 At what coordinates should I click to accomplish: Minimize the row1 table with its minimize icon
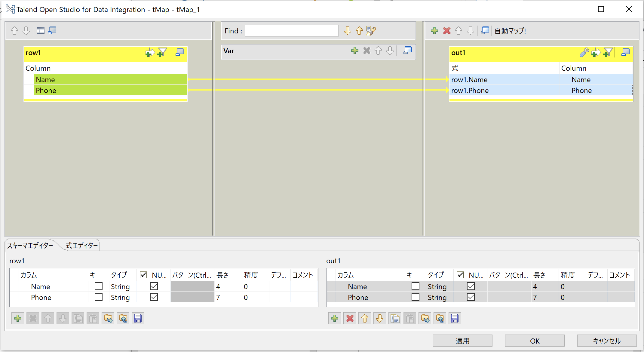coord(180,52)
